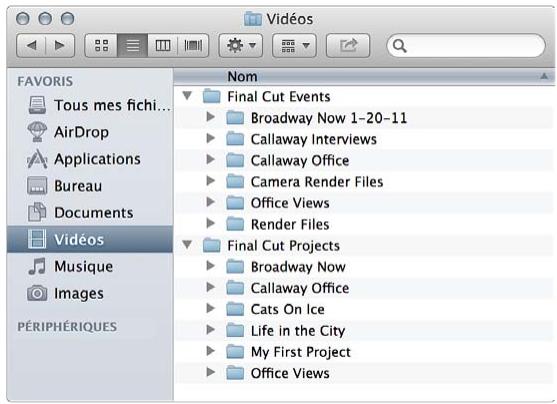Click the share button in toolbar
Image resolution: width=557 pixels, height=404 pixels.
tap(348, 45)
